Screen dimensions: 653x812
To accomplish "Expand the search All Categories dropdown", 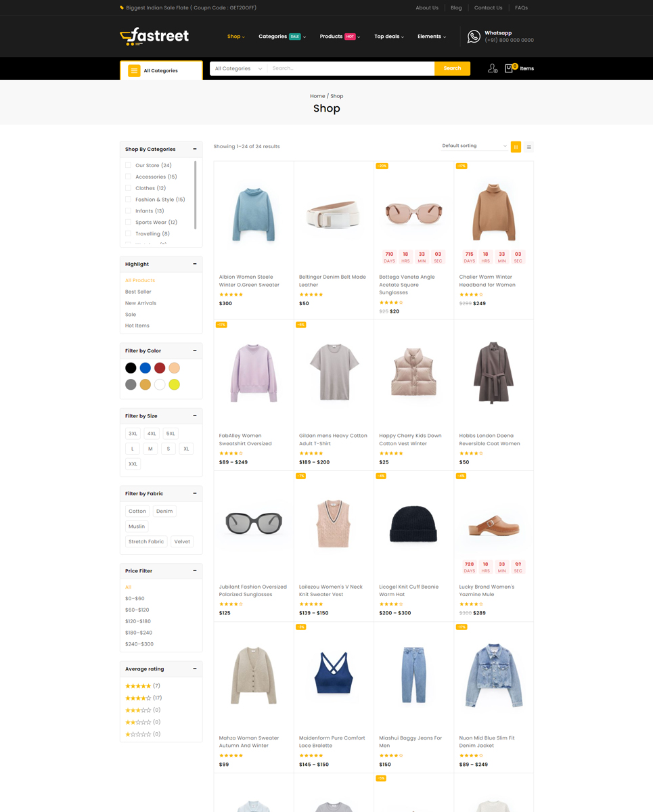I will pyautogui.click(x=238, y=68).
